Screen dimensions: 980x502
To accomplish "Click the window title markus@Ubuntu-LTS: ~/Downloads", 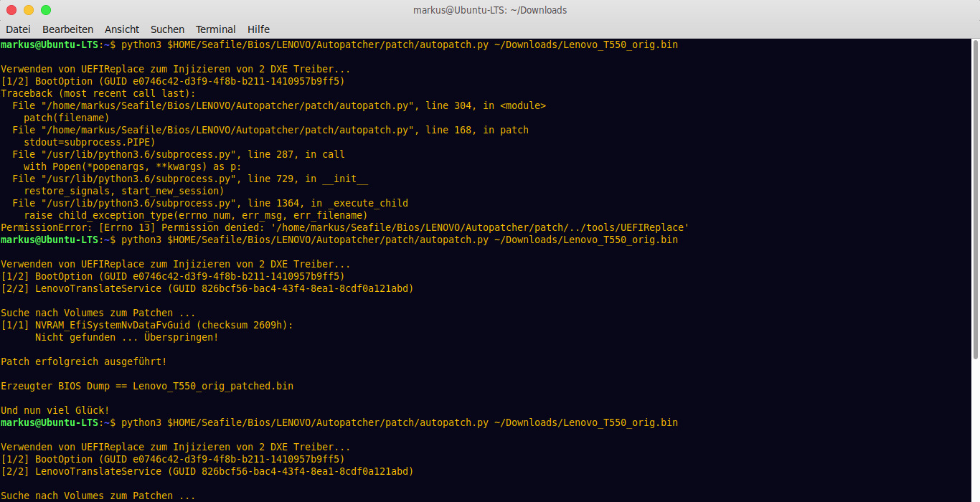I will [490, 10].
